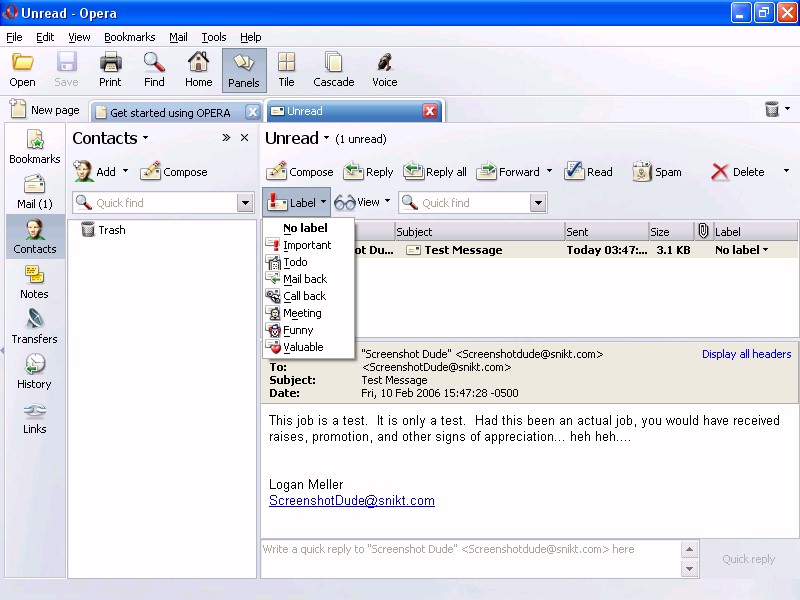Switch to the Get started using OPERA tab
Screen dimensions: 800x600
(169, 112)
